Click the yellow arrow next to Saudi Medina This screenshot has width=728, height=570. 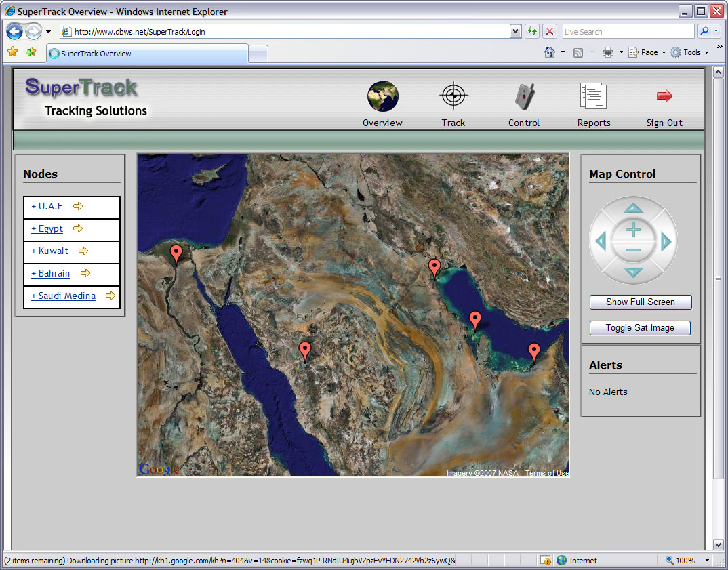point(110,296)
